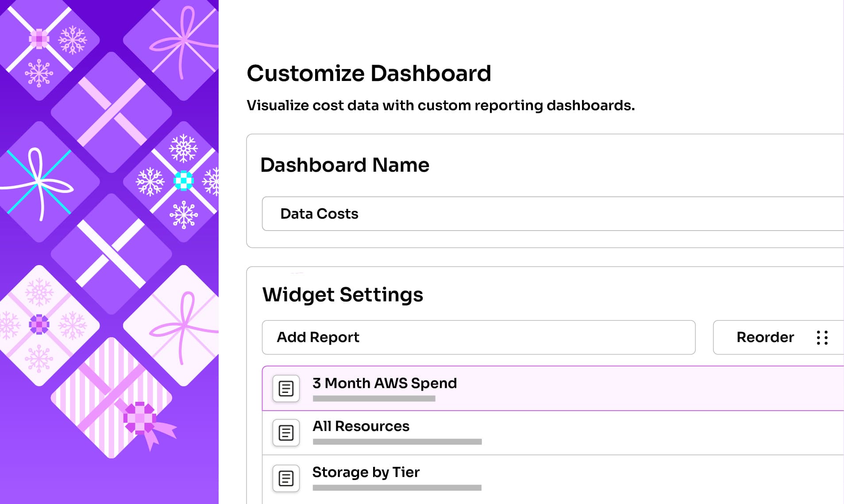Click the Widget Settings section title

tap(343, 294)
